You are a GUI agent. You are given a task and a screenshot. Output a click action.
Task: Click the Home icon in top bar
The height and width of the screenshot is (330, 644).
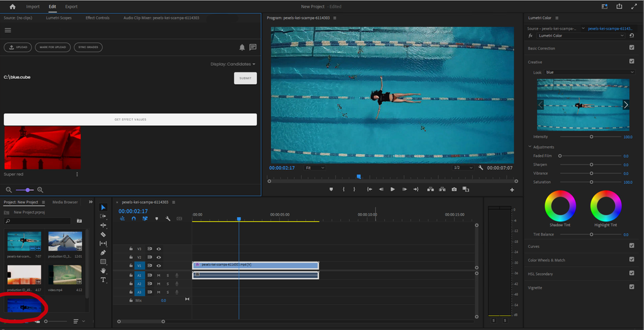(12, 6)
